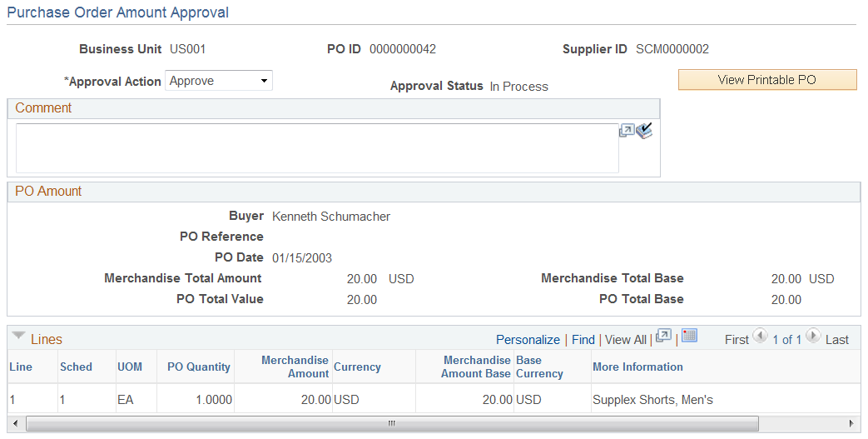868x439 pixels.
Task: Select buyer name Kenneth Schumacher
Action: click(x=331, y=217)
